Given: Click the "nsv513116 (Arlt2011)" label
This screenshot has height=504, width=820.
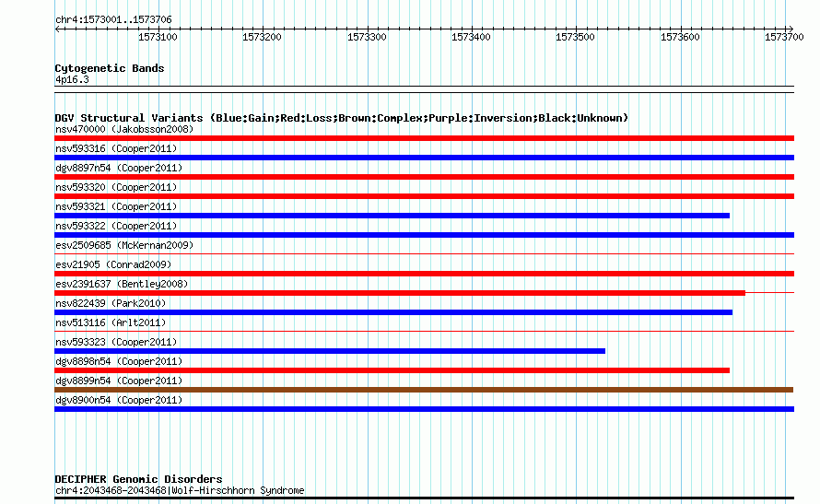Looking at the screenshot, I should click(111, 322).
